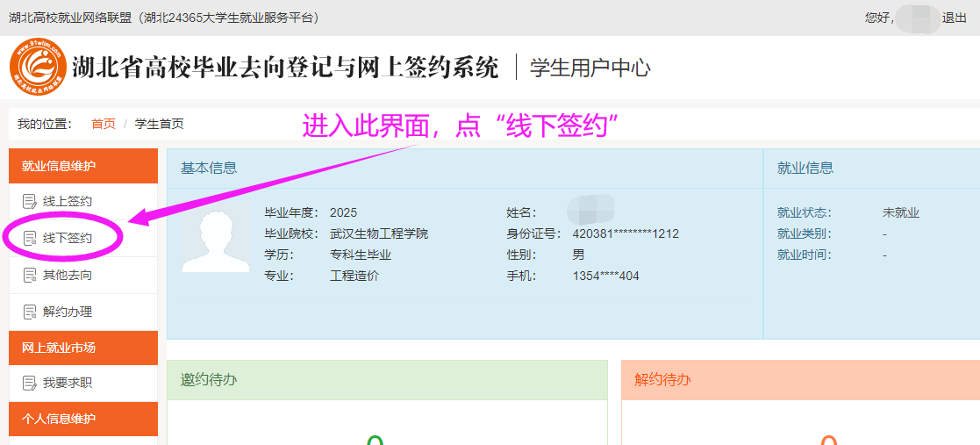Click 学生首页 in the breadcrumb trail
The width and height of the screenshot is (980, 445).
coord(159,124)
